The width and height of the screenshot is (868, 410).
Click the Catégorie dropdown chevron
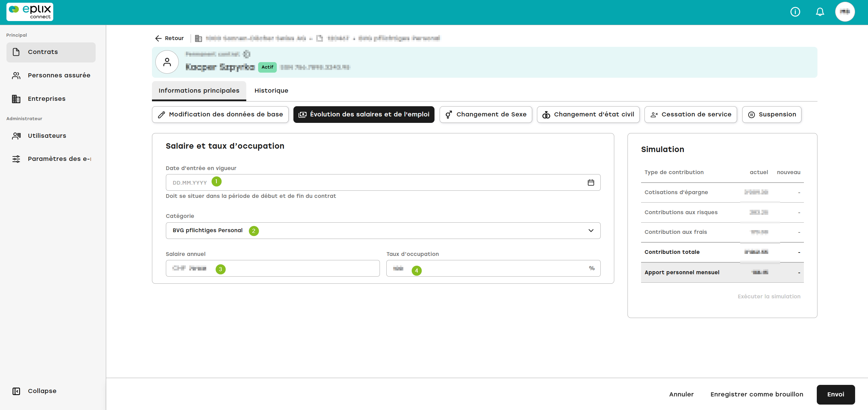pos(591,231)
